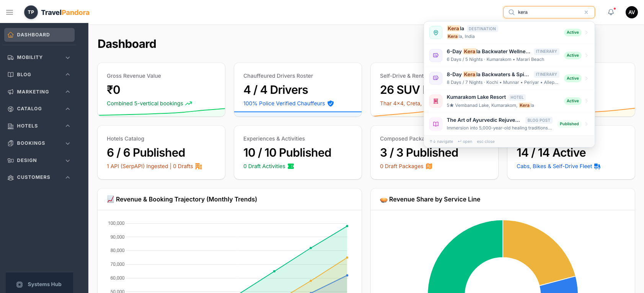Open 8-Day Kerala Backwaters itinerary result
644x293 pixels.
509,78
